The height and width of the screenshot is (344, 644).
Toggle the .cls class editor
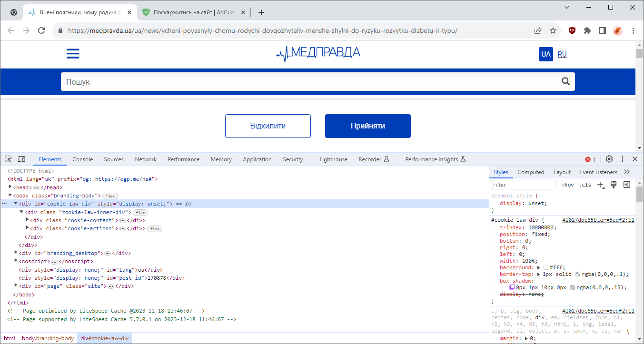click(x=585, y=184)
